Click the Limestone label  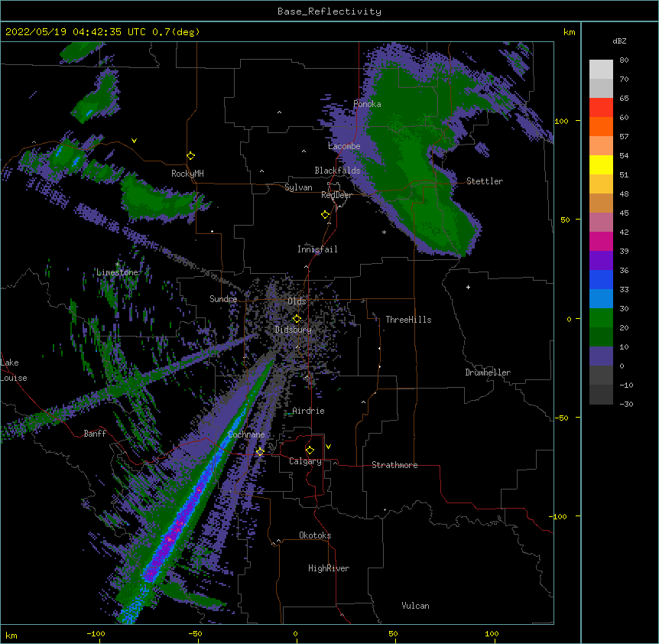pyautogui.click(x=117, y=272)
